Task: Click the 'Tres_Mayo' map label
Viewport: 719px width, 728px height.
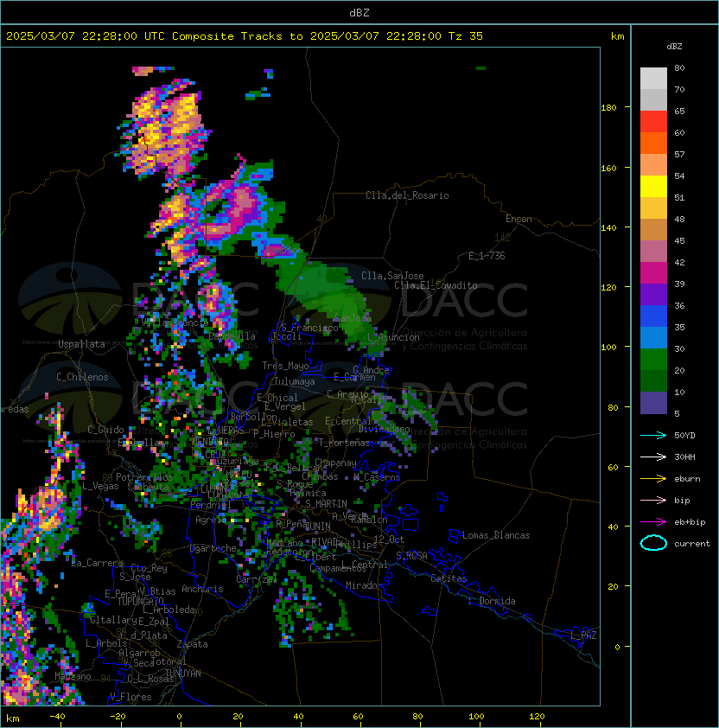Action: tap(285, 366)
